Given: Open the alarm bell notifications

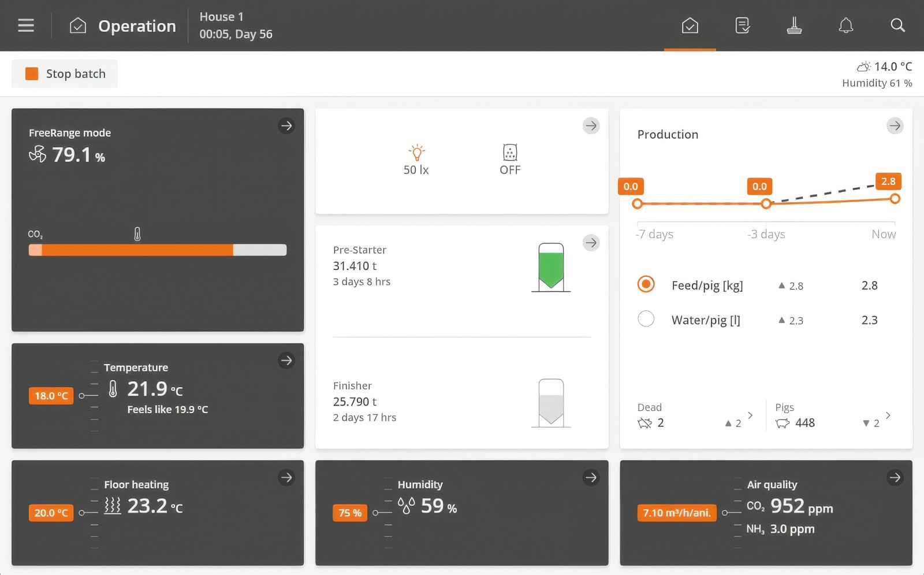Looking at the screenshot, I should pyautogui.click(x=846, y=25).
